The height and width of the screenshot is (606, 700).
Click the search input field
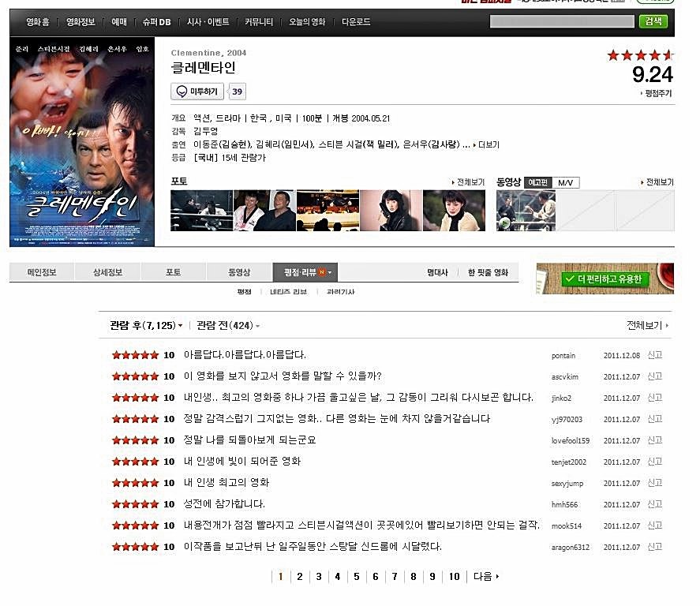[562, 21]
